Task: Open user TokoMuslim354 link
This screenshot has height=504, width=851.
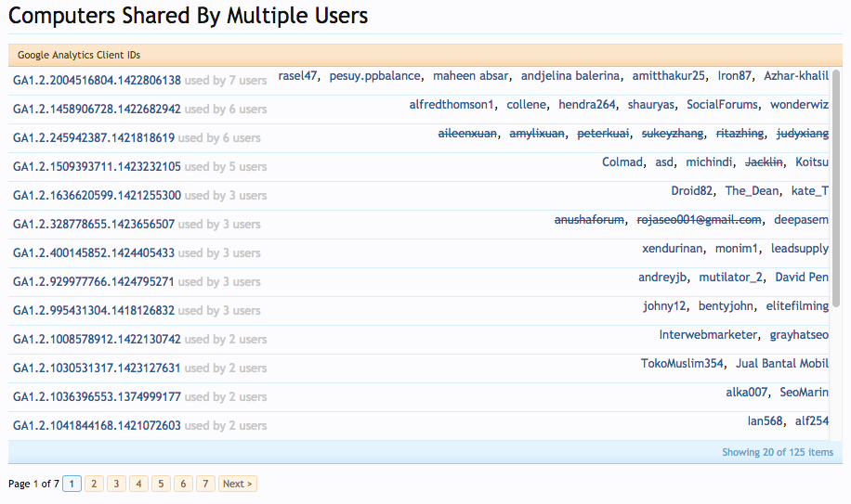Action: [x=682, y=363]
